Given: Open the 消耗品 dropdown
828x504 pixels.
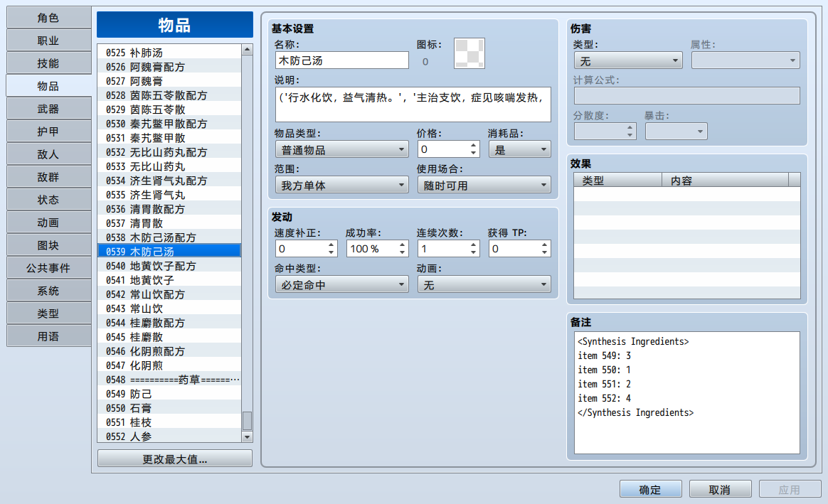Looking at the screenshot, I should (519, 149).
